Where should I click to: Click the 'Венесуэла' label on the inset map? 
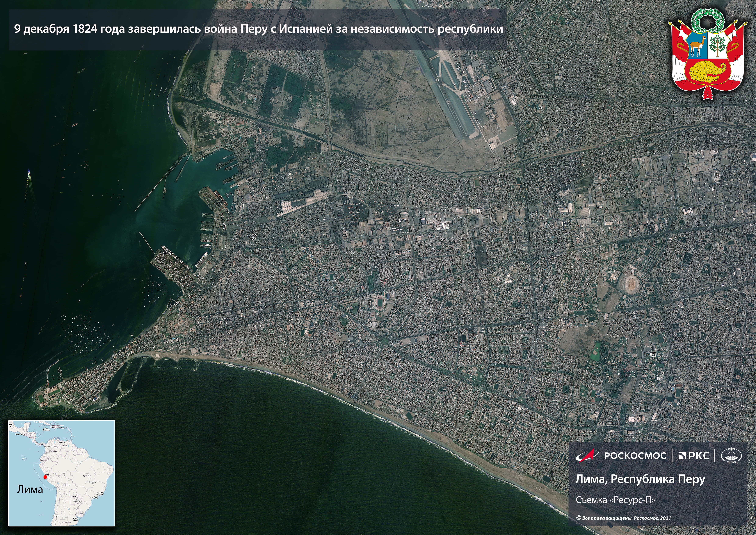pyautogui.click(x=63, y=445)
